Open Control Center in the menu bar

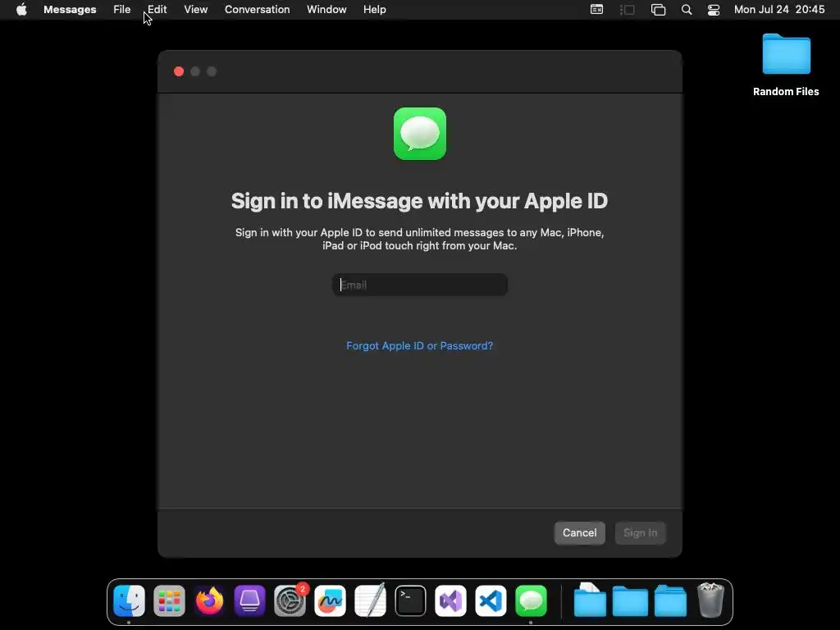pyautogui.click(x=714, y=10)
